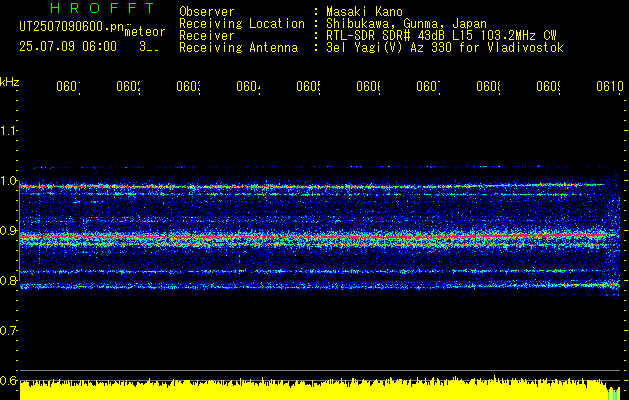This screenshot has height=400, width=629.
Task: Click the HROFFT title text
Action: pyautogui.click(x=102, y=8)
